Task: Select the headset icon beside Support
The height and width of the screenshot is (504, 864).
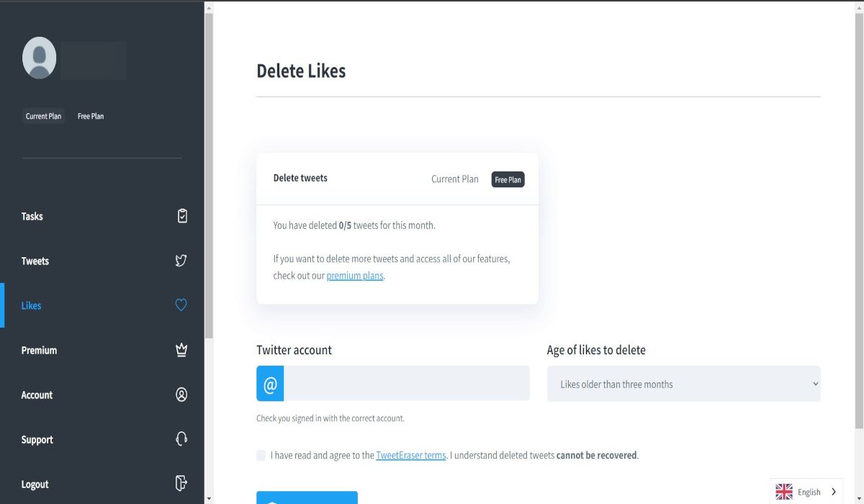Action: tap(181, 438)
